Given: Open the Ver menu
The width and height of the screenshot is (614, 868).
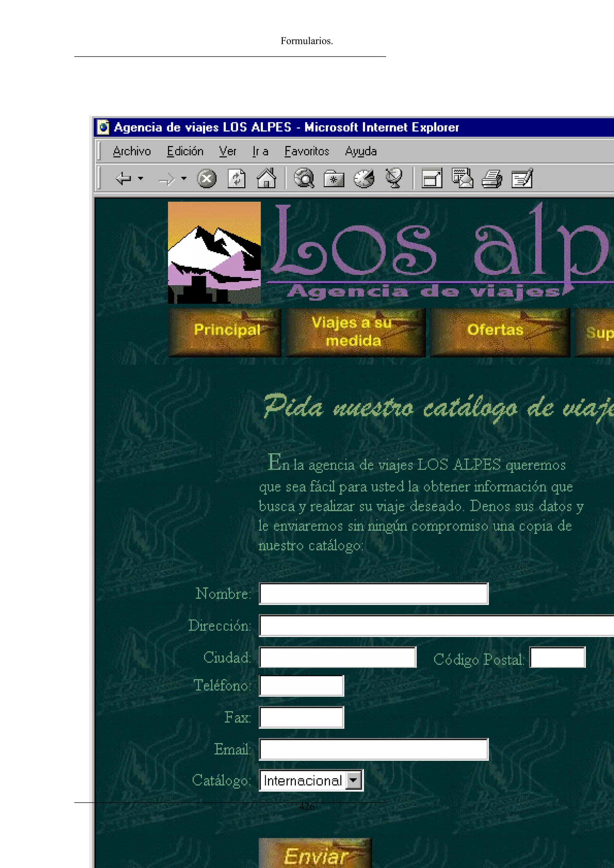Looking at the screenshot, I should [x=228, y=151].
